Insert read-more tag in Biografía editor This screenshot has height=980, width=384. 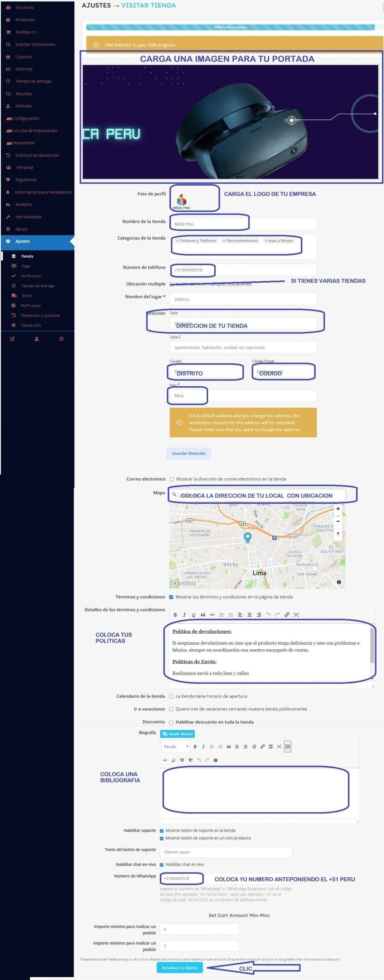[271, 746]
